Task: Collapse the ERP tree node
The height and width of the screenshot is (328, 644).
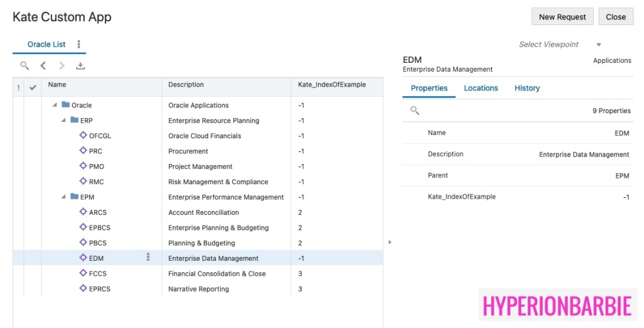Action: click(x=63, y=121)
